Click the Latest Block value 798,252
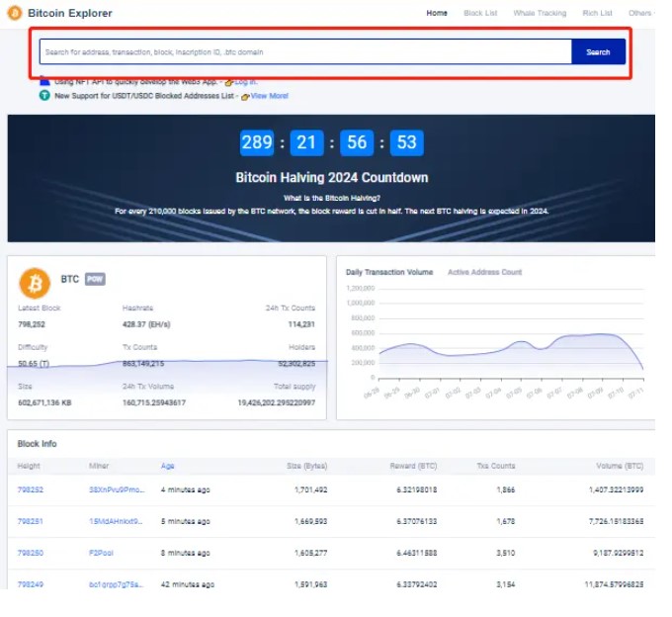This screenshot has height=617, width=672. click(x=32, y=324)
